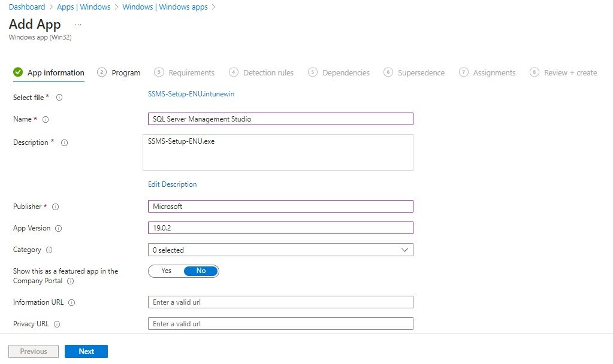Open the Edit Description link

tap(172, 184)
